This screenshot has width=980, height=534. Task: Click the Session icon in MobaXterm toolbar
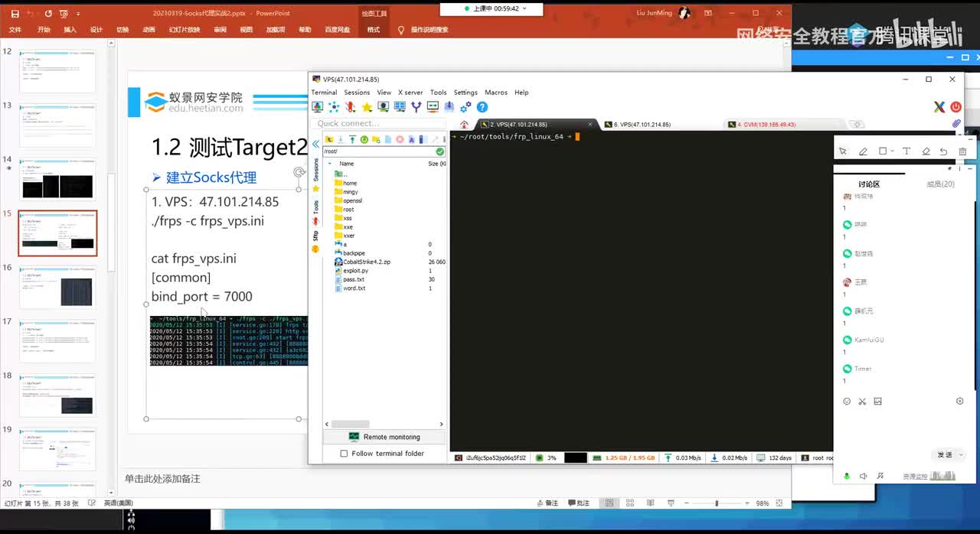coord(317,107)
